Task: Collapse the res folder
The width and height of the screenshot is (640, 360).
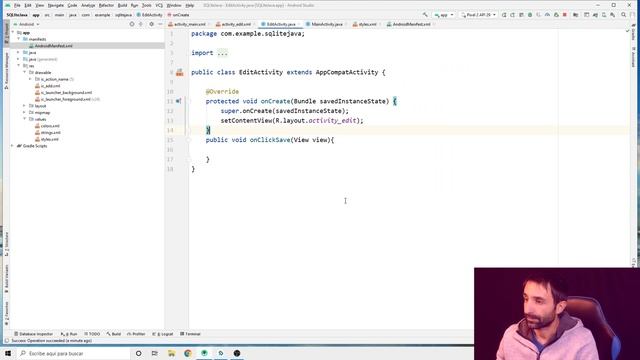Action: point(18,66)
